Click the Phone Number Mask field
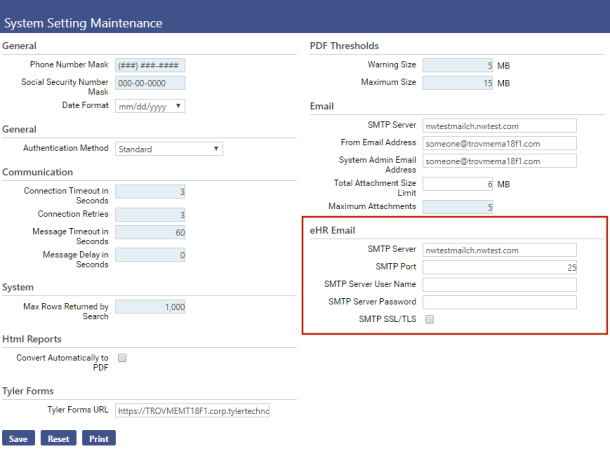This screenshot has height=449, width=610. 150,65
